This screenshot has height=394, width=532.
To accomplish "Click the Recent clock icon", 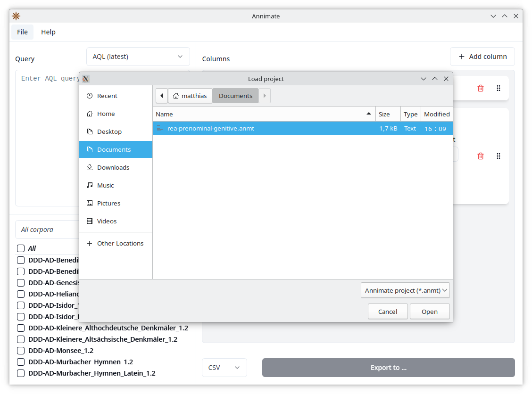I will (x=90, y=96).
